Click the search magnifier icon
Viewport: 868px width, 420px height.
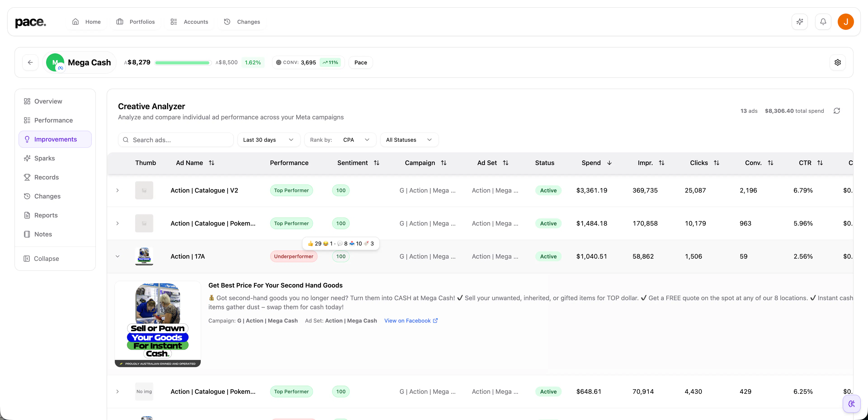pos(126,140)
